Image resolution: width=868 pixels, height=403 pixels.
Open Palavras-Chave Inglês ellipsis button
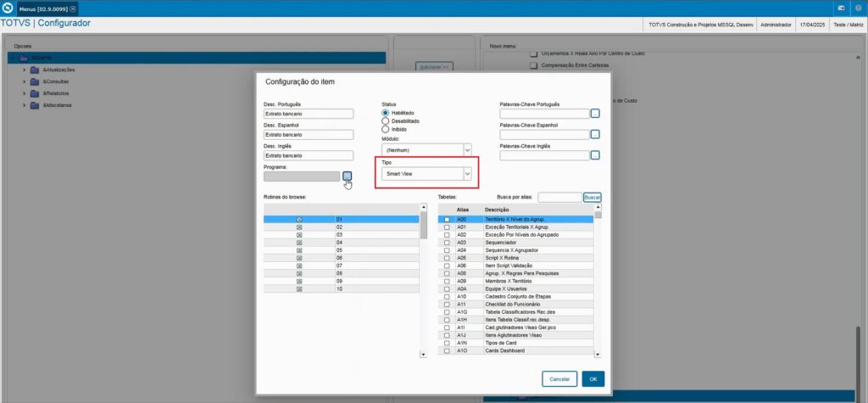[595, 155]
